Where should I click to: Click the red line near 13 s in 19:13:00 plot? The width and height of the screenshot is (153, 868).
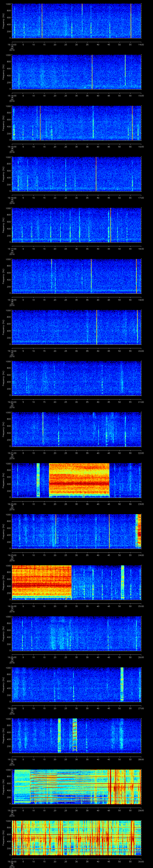[42, 21]
